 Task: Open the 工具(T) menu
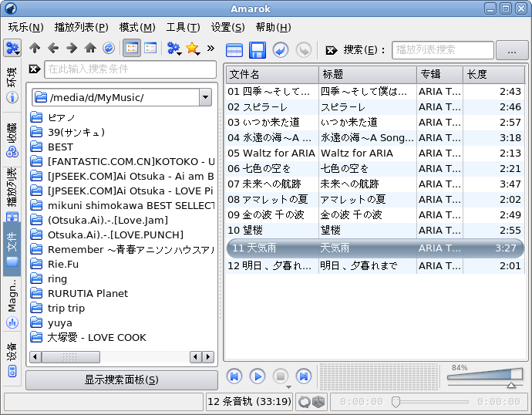(184, 27)
